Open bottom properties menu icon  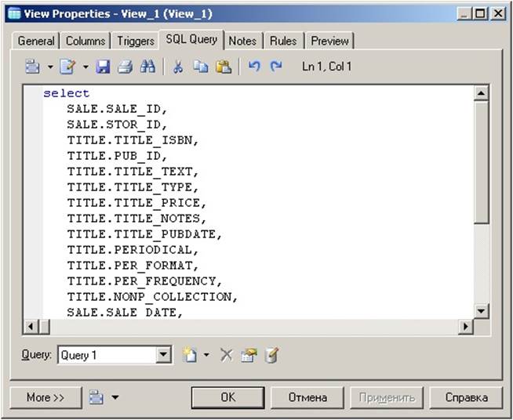(96, 397)
